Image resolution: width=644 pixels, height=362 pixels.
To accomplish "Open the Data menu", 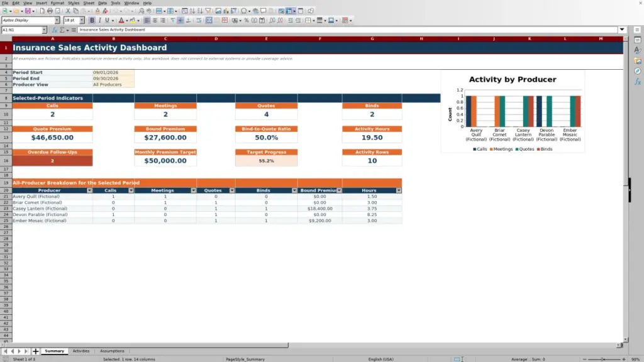I will pyautogui.click(x=103, y=3).
